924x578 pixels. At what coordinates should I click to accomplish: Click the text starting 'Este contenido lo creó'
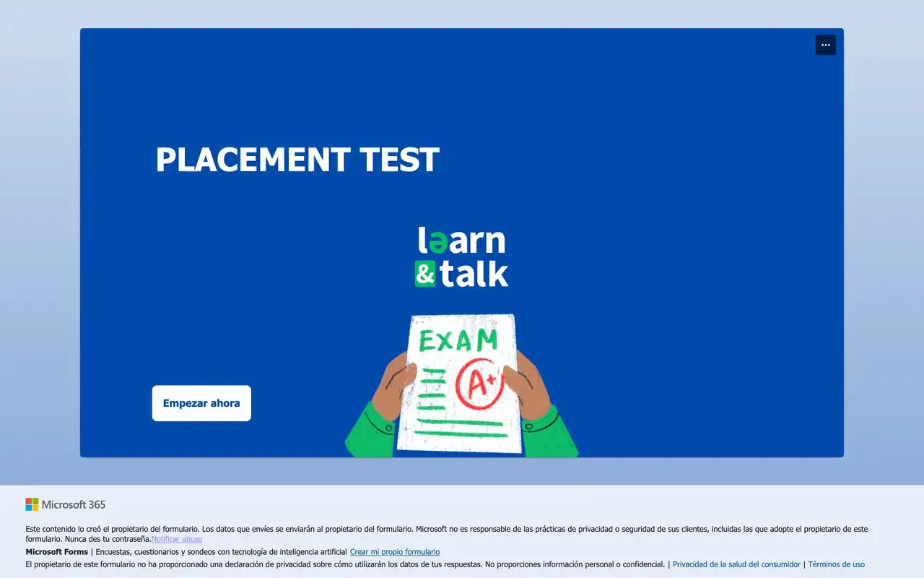[x=447, y=534]
